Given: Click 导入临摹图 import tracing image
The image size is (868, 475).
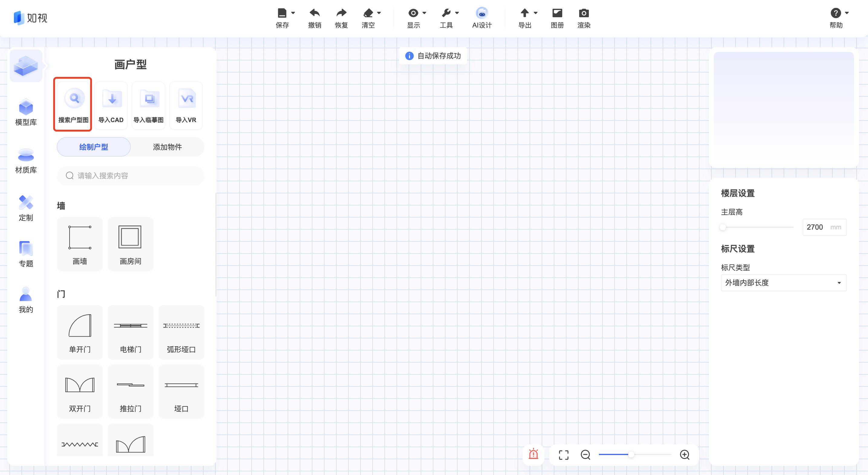Looking at the screenshot, I should (x=148, y=105).
